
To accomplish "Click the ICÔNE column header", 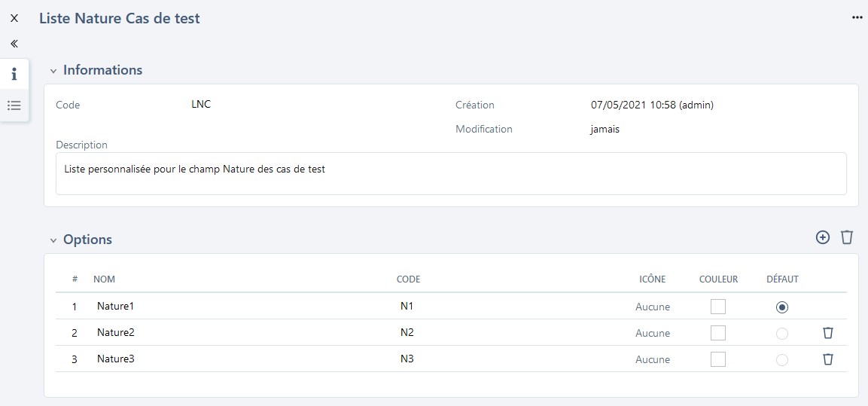I will coord(653,279).
